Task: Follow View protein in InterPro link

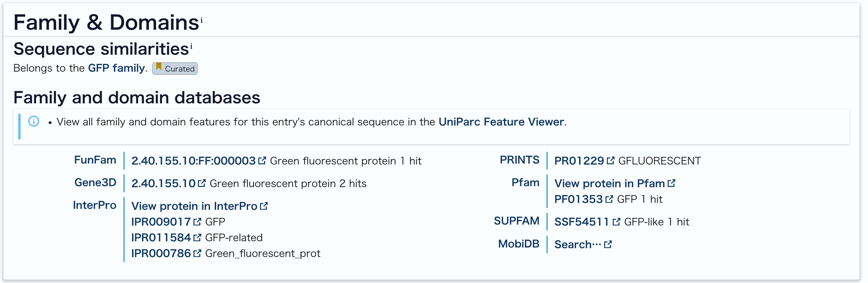Action: coord(195,206)
